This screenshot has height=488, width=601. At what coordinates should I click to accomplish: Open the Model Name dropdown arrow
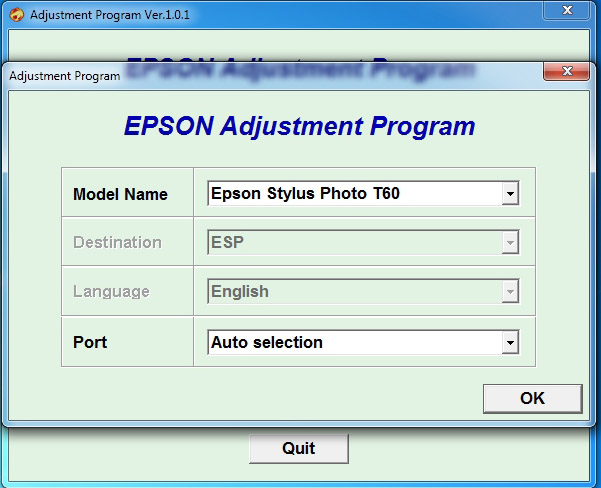click(x=510, y=194)
